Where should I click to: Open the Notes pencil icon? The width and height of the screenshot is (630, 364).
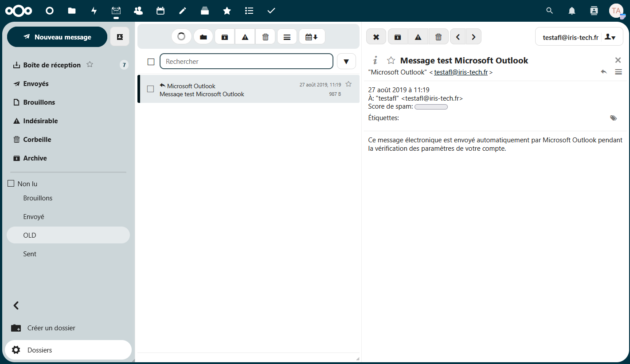coord(183,11)
